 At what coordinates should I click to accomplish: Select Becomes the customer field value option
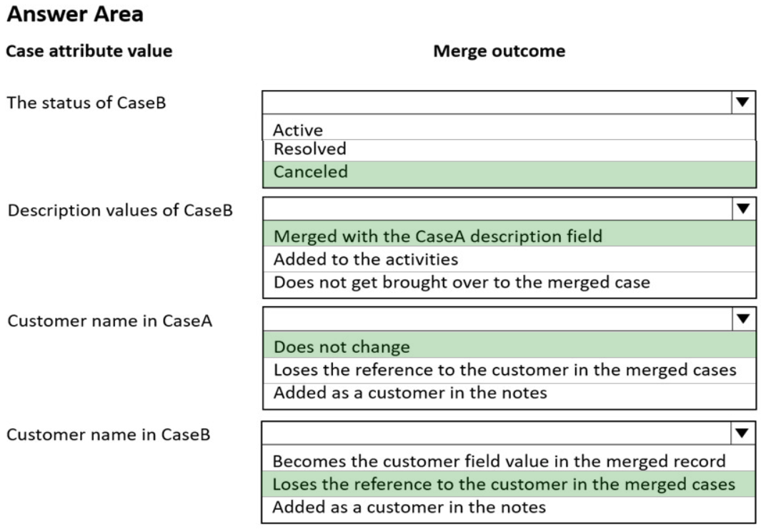coord(499,461)
